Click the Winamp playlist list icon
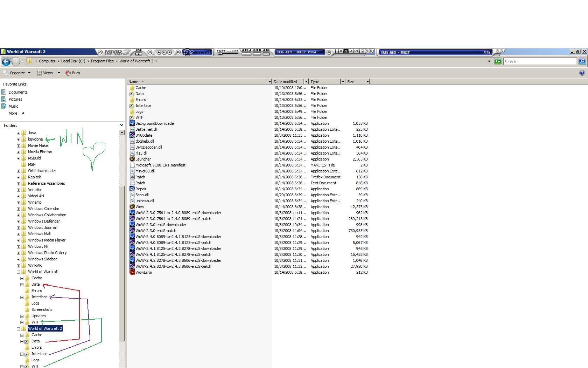This screenshot has height=368, width=588. tap(329, 52)
